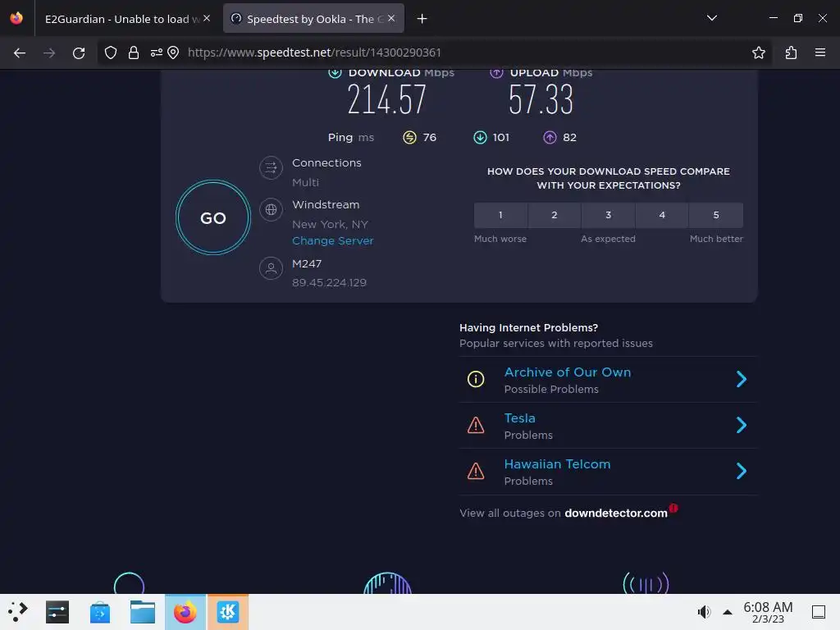The height and width of the screenshot is (630, 840).
Task: Click the Windstream server name
Action: coord(326,204)
